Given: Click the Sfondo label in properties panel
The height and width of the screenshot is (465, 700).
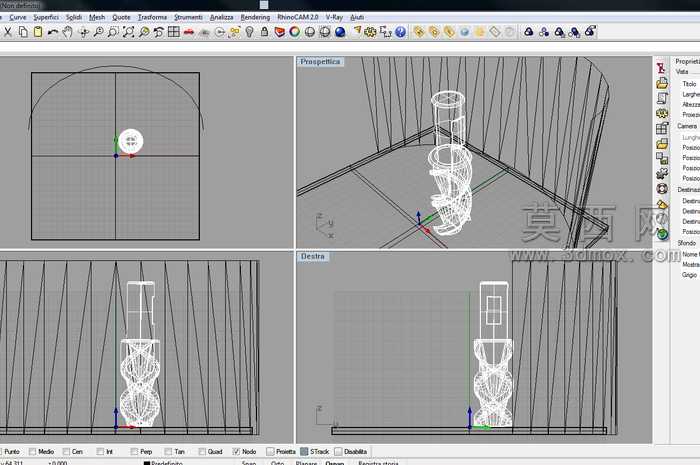Looking at the screenshot, I should (x=687, y=243).
